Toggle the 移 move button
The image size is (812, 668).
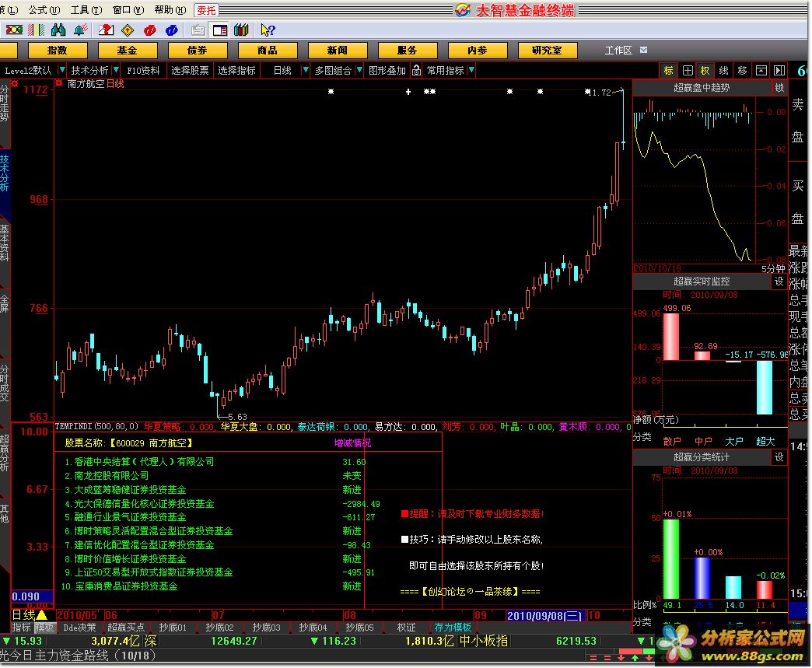[743, 71]
